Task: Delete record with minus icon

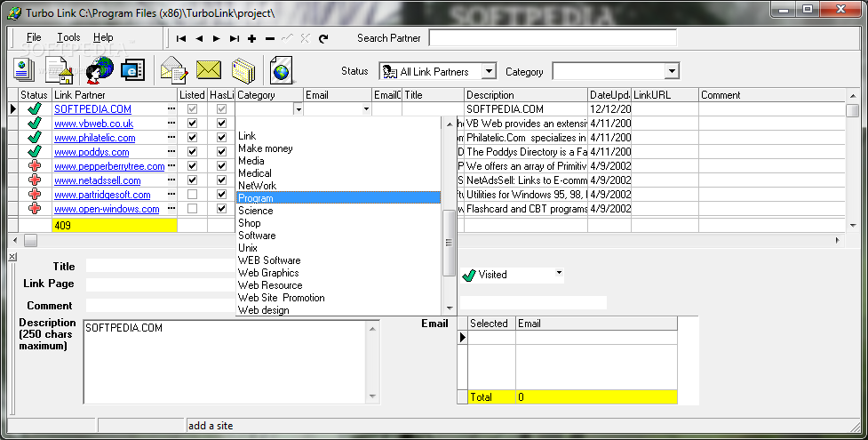Action: 269,38
